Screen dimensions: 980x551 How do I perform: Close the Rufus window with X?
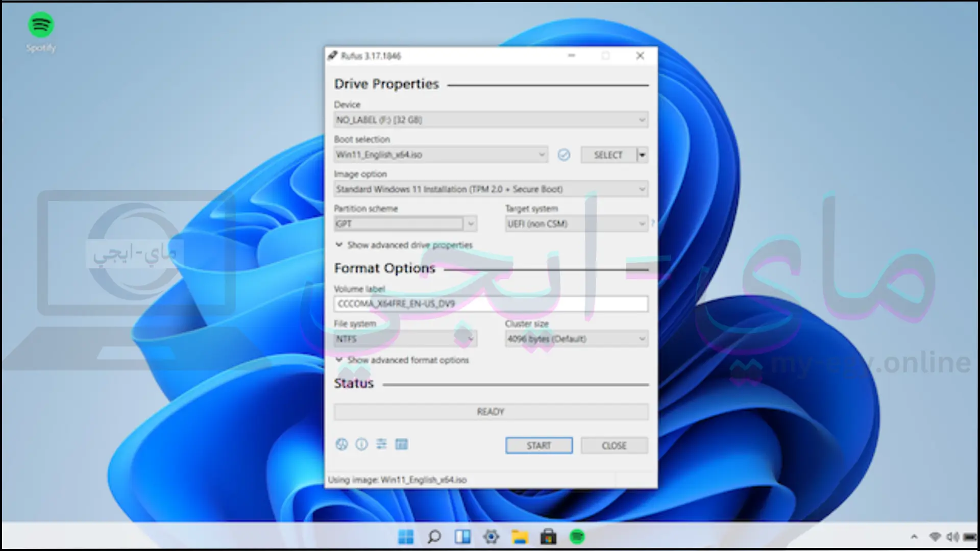(640, 56)
